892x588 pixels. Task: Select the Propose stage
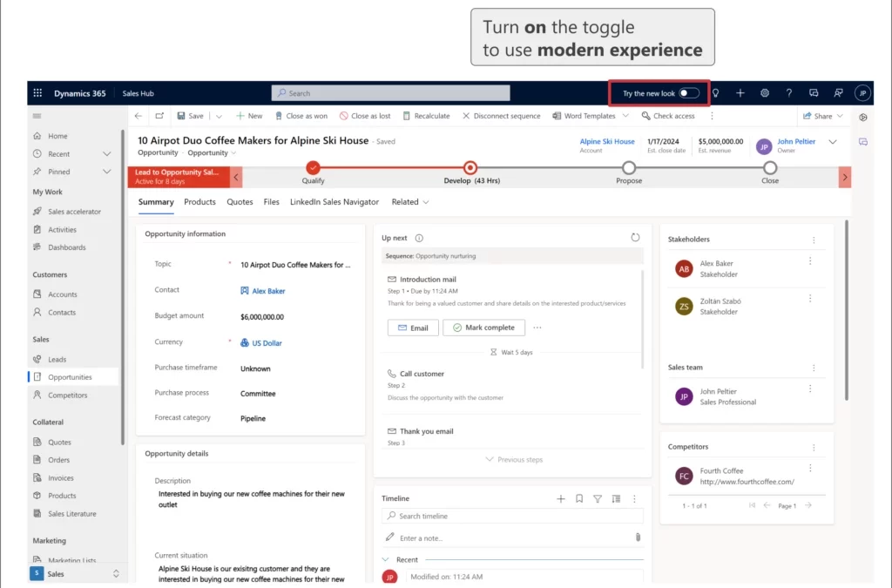tap(629, 168)
